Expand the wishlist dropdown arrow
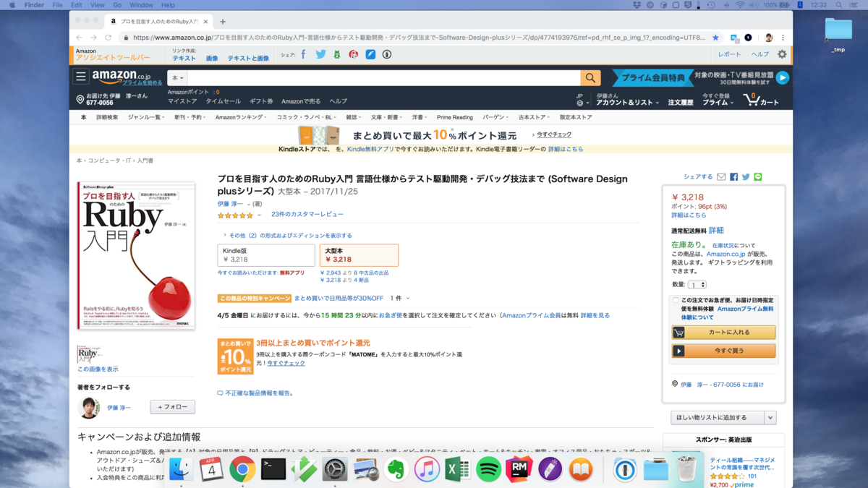 770,418
